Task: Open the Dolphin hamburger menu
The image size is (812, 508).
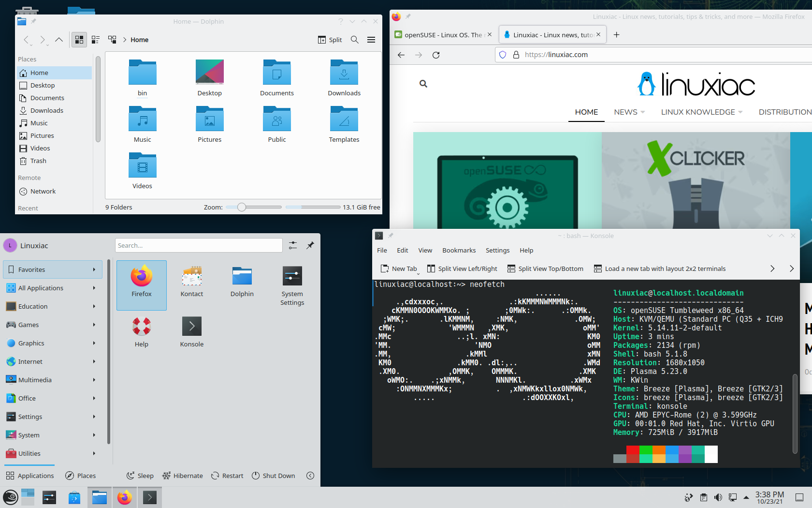Action: pyautogui.click(x=371, y=40)
